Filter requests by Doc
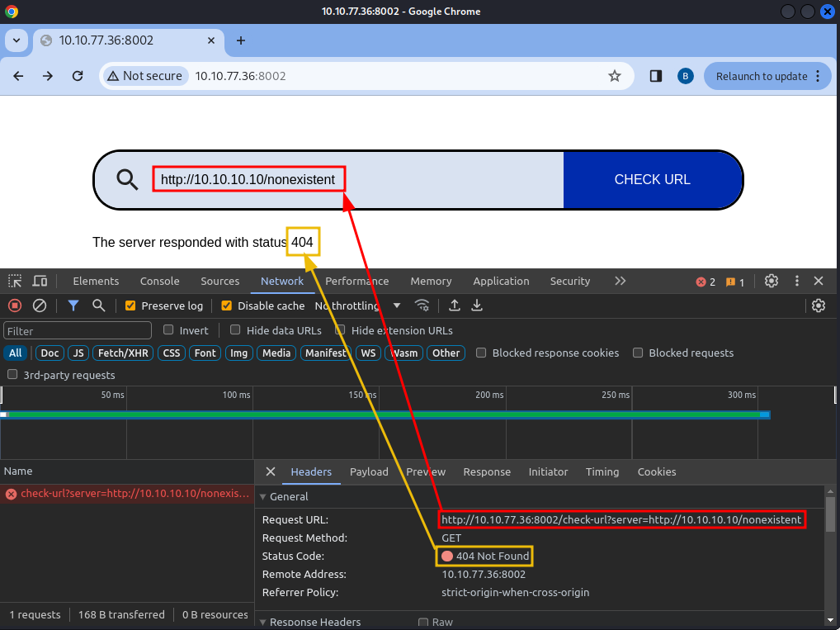Screen dimensions: 840x630 [x=50, y=353]
